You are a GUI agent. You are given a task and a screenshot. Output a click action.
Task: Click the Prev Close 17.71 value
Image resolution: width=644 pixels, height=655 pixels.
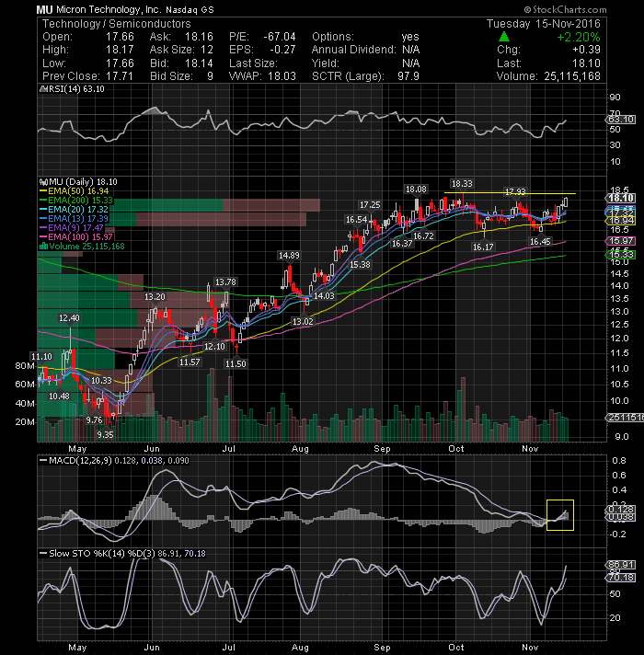point(120,76)
